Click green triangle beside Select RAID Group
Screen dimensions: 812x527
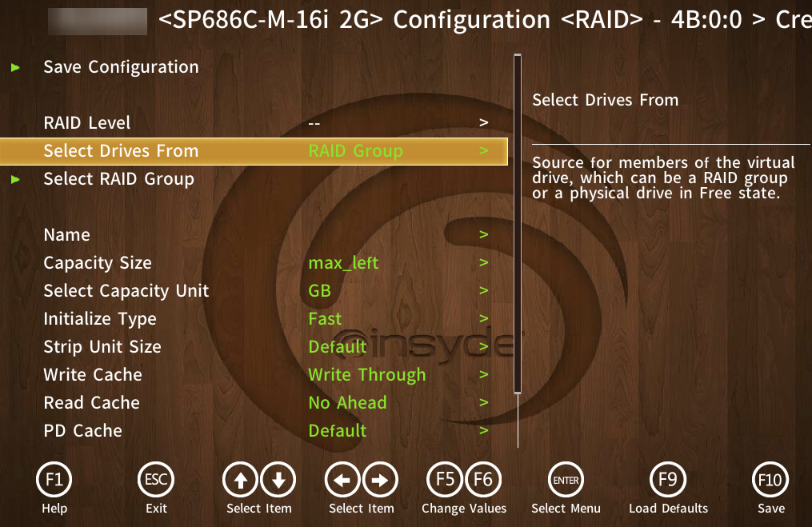15,179
